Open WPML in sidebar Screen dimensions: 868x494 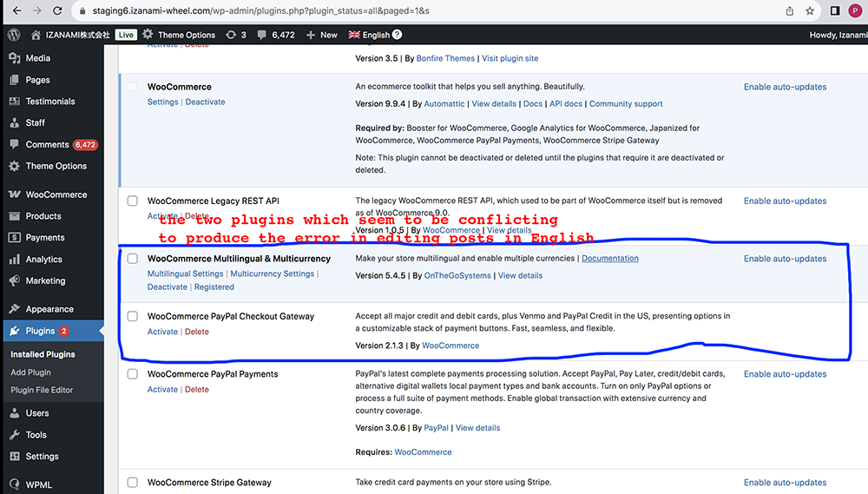[39, 484]
